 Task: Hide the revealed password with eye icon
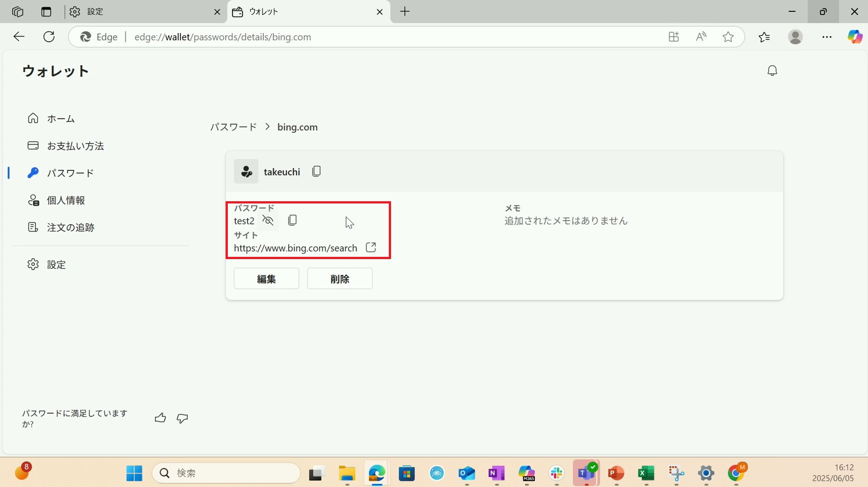click(x=268, y=221)
